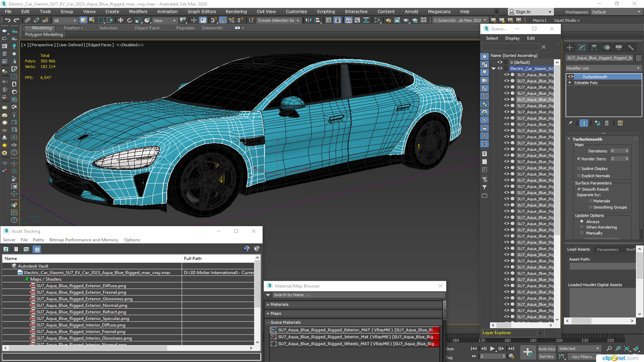This screenshot has width=644, height=362.
Task: Select the Manually update option
Action: click(582, 233)
